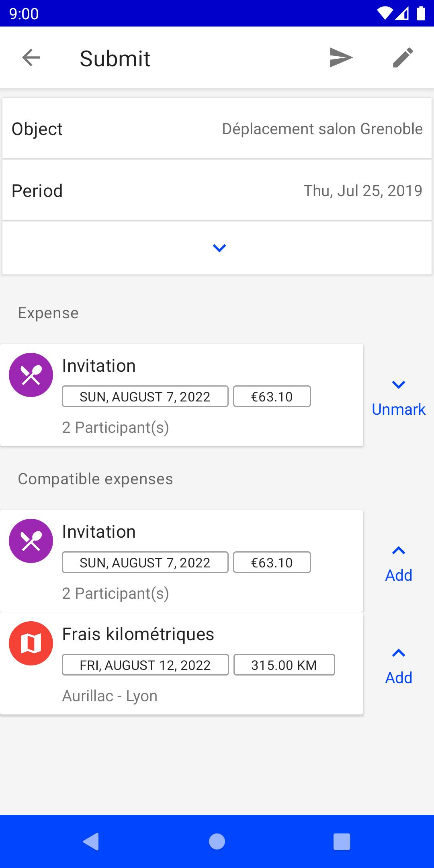Open Frais kilométriques Aurillac - Lyon card
The height and width of the screenshot is (868, 434).
(x=182, y=663)
